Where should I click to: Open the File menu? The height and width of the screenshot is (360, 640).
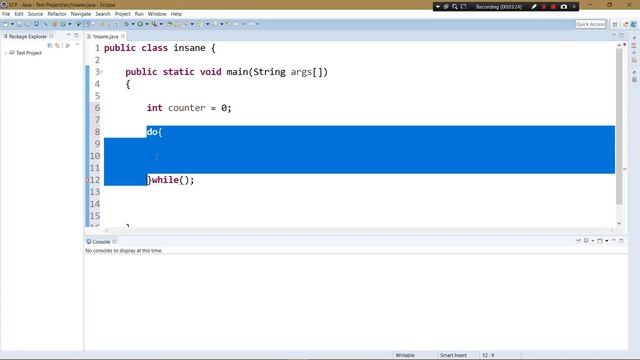coord(6,14)
